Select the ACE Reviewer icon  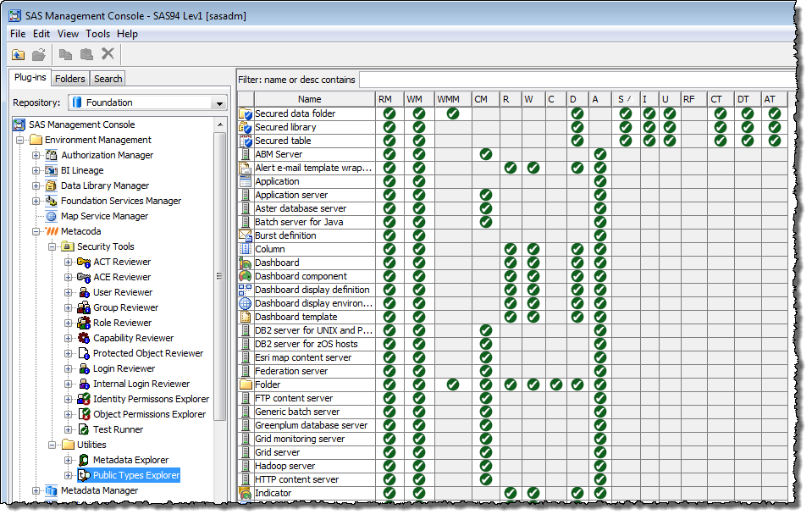pyautogui.click(x=84, y=277)
